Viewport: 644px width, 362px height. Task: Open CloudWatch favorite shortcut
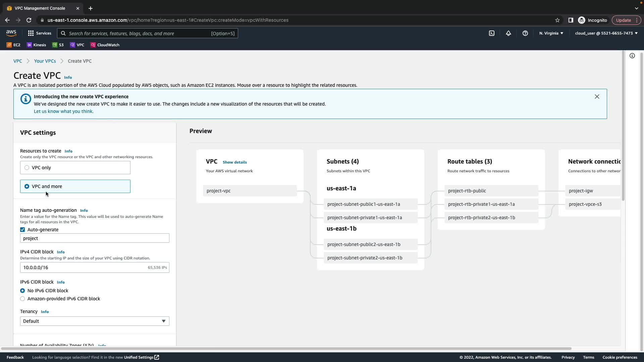pyautogui.click(x=105, y=45)
